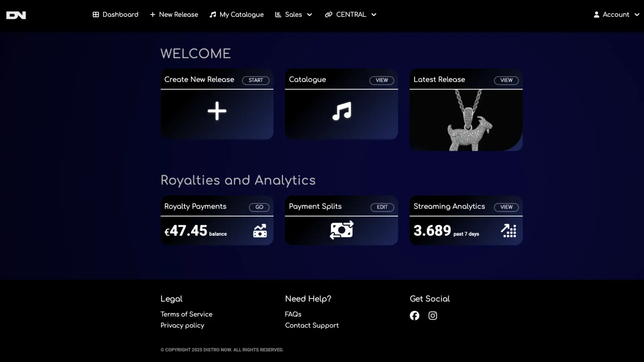Open the Instagram social page

click(x=433, y=316)
